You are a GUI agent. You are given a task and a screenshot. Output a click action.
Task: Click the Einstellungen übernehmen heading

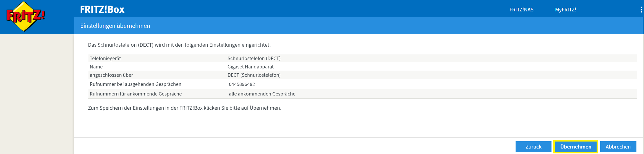coord(115,26)
